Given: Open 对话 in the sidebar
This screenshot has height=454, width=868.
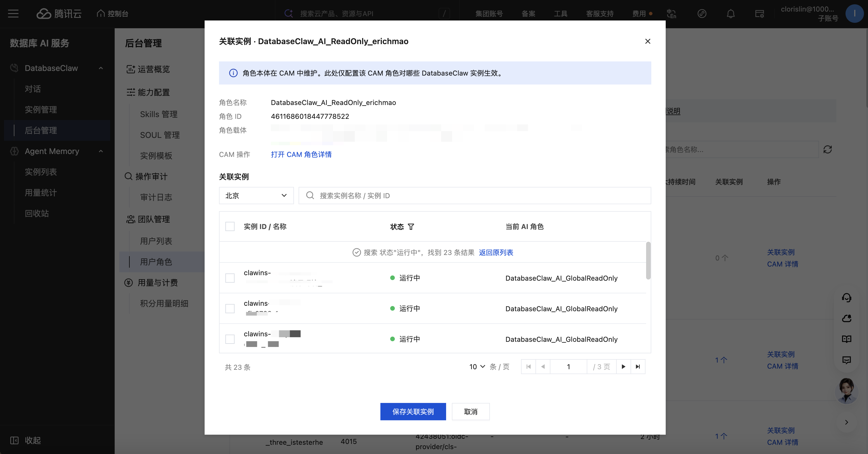Looking at the screenshot, I should (x=33, y=89).
